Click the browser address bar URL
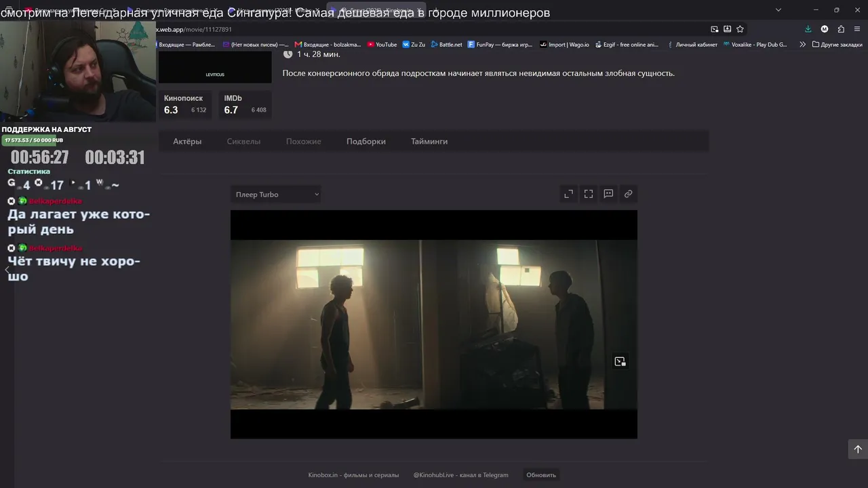868x488 pixels. tap(194, 29)
